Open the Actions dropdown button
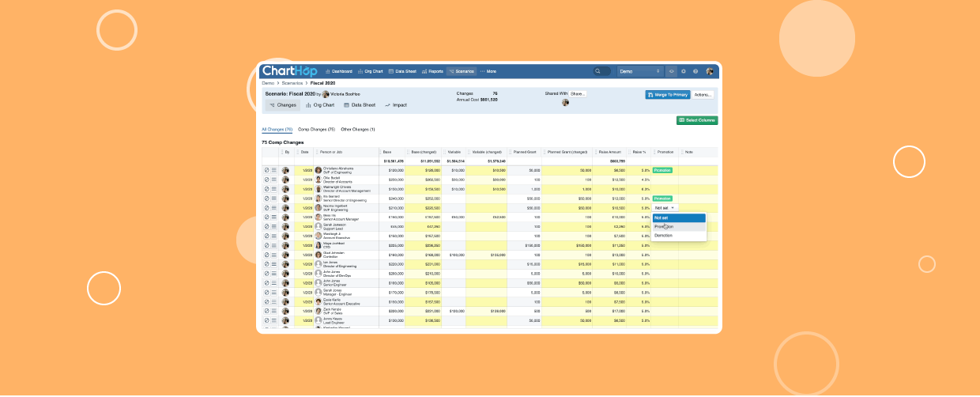Viewport: 980px width, 397px height. point(703,95)
